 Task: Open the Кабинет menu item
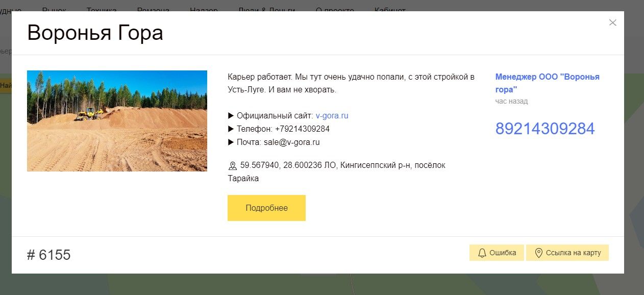click(390, 9)
